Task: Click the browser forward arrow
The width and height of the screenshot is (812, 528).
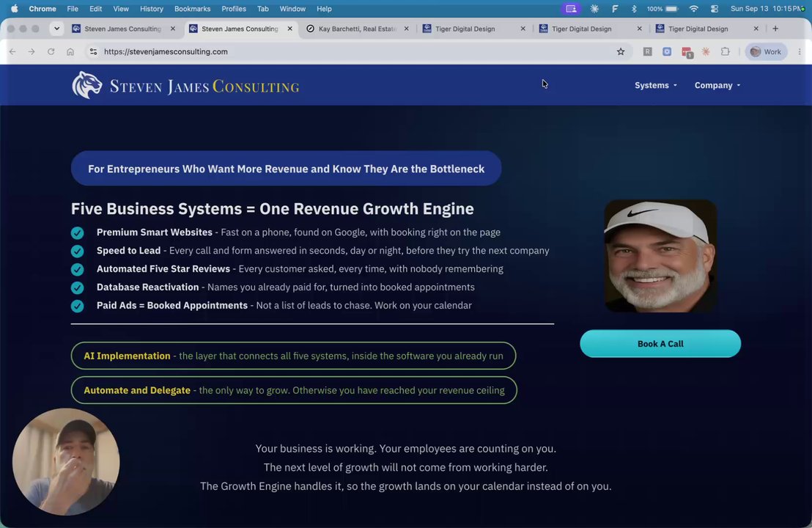Action: [32, 52]
